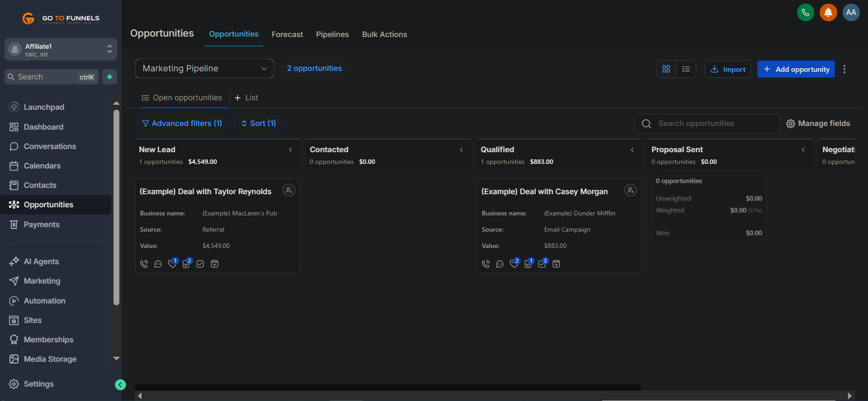Open the Marketing Pipeline dropdown
The image size is (868, 401).
point(204,69)
